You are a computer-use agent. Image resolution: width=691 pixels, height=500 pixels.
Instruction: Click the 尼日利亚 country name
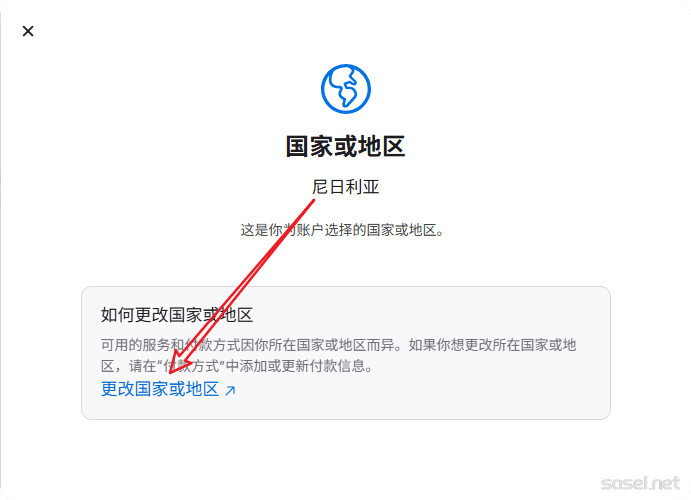346,187
